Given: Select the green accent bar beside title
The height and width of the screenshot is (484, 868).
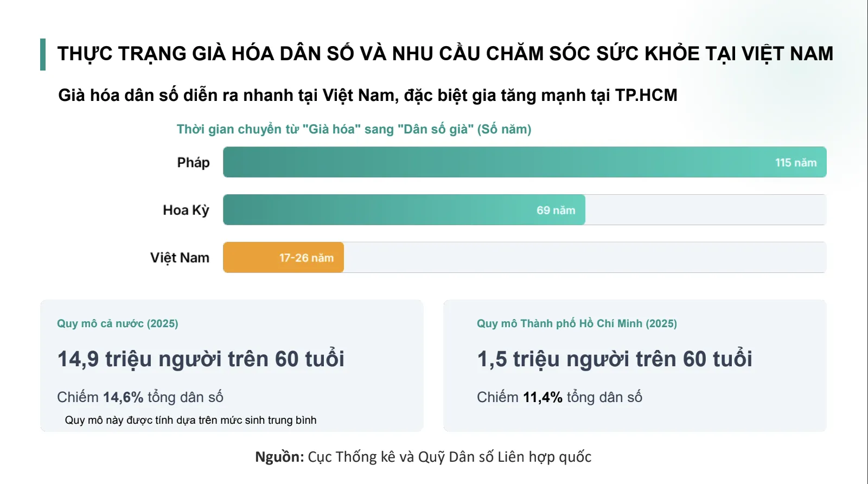Looking at the screenshot, I should click(43, 54).
